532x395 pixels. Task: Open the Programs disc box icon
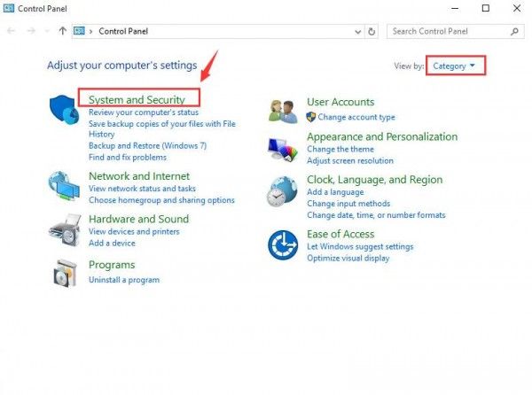pyautogui.click(x=65, y=273)
